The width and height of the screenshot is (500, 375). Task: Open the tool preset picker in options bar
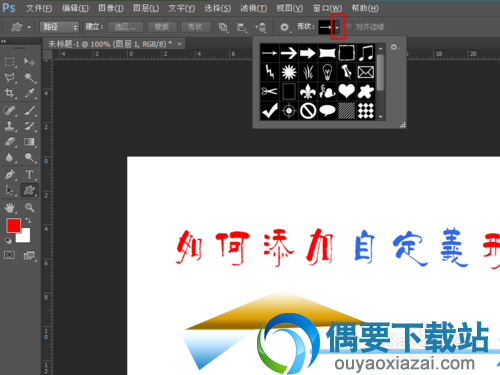(21, 27)
